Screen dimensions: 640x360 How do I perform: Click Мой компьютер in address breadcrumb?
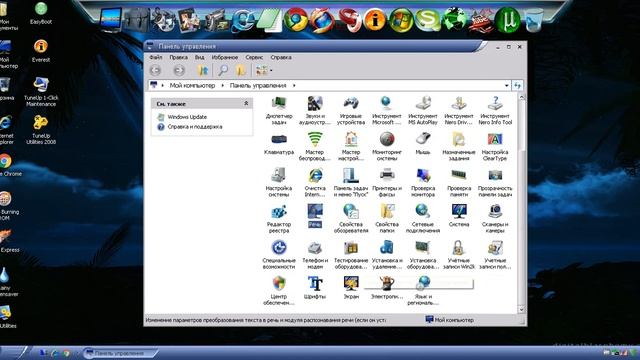[x=192, y=86]
